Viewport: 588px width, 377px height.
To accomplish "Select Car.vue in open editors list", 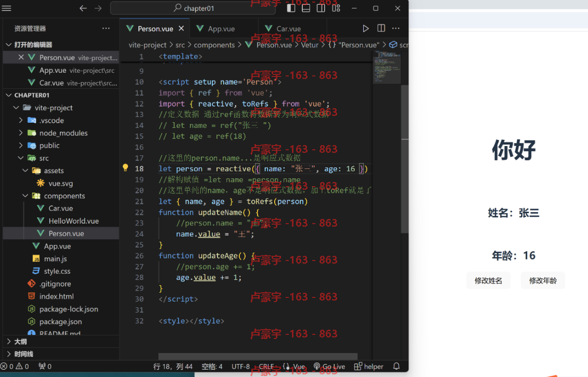I will [x=61, y=83].
